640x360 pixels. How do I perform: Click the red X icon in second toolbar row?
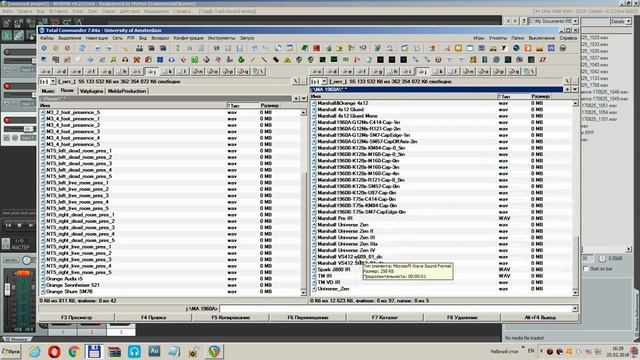[x=137, y=60]
